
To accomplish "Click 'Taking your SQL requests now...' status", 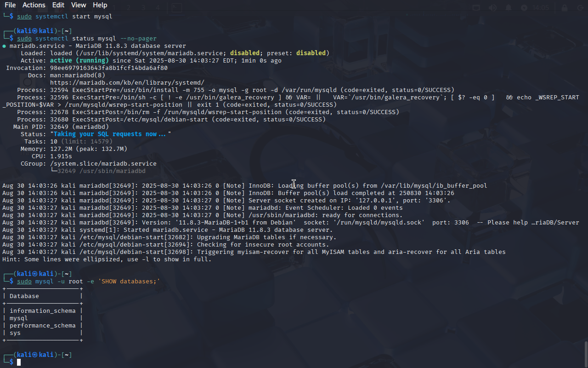I will coord(111,134).
